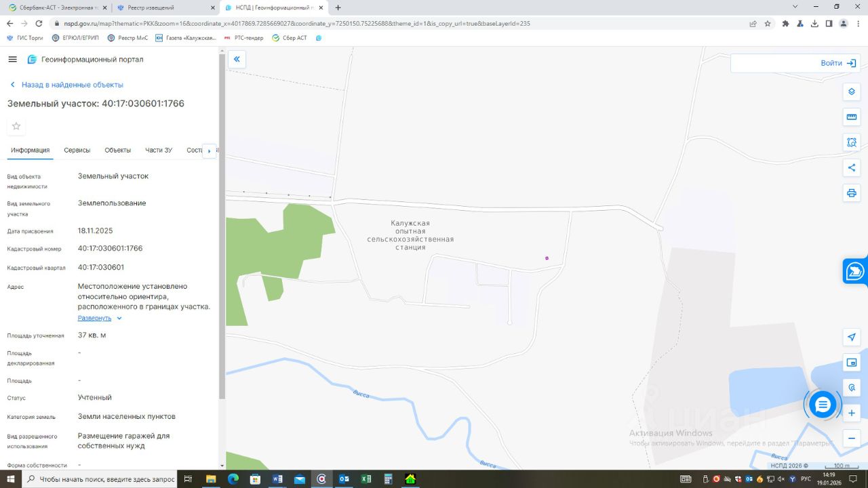
Task: Open the ГИС Торги bookmark
Action: point(25,38)
